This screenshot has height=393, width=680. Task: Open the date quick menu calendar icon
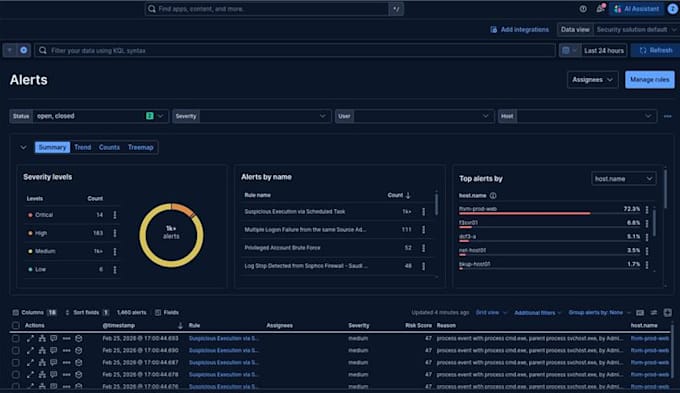[x=569, y=50]
